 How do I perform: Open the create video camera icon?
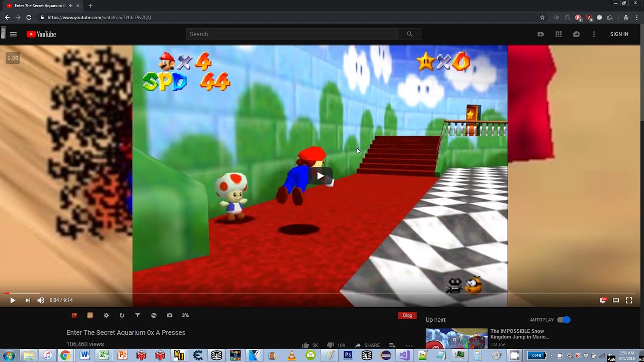tap(541, 34)
